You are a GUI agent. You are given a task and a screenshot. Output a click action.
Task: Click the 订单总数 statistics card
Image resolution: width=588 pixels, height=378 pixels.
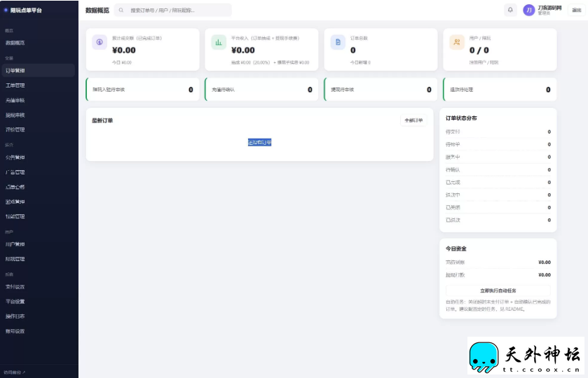tap(381, 50)
